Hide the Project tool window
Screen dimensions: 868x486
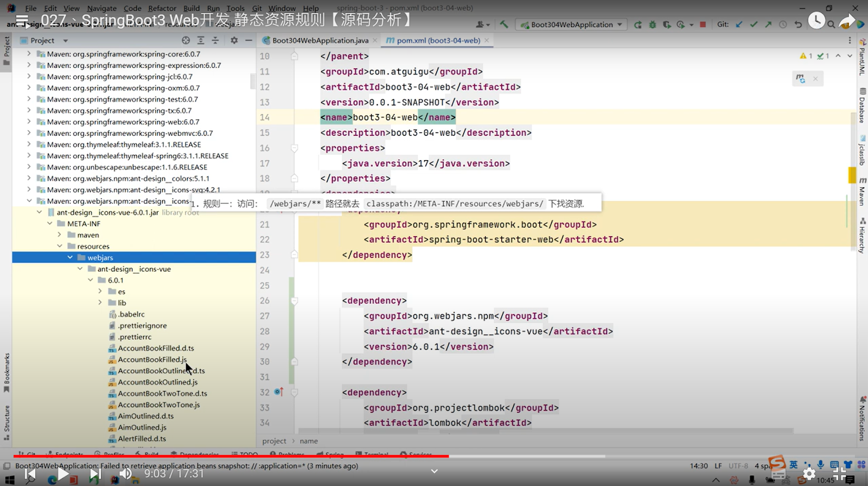[248, 40]
